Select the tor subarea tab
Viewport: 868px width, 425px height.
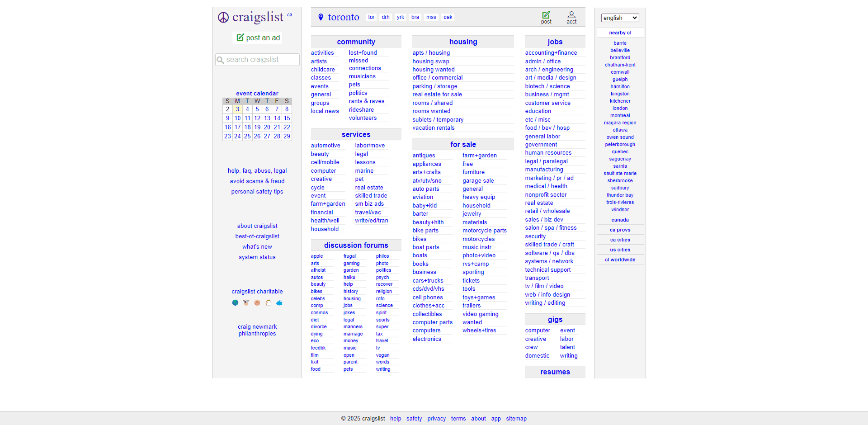click(x=371, y=17)
